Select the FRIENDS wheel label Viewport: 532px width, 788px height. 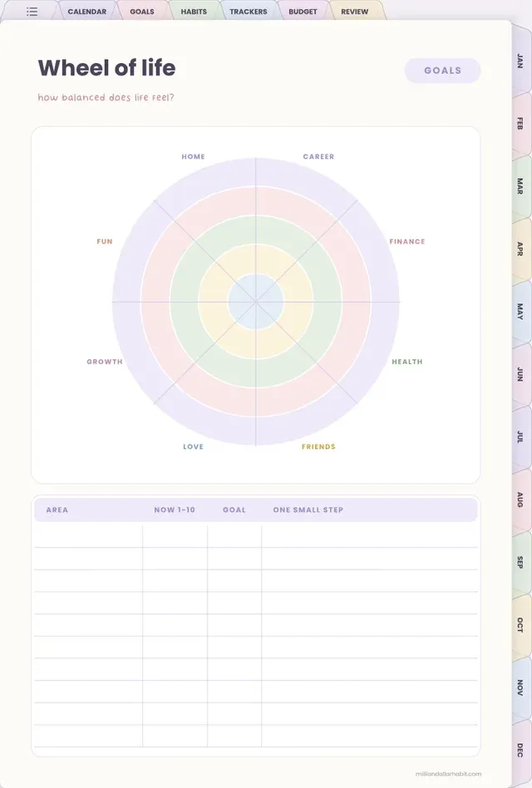coord(318,446)
